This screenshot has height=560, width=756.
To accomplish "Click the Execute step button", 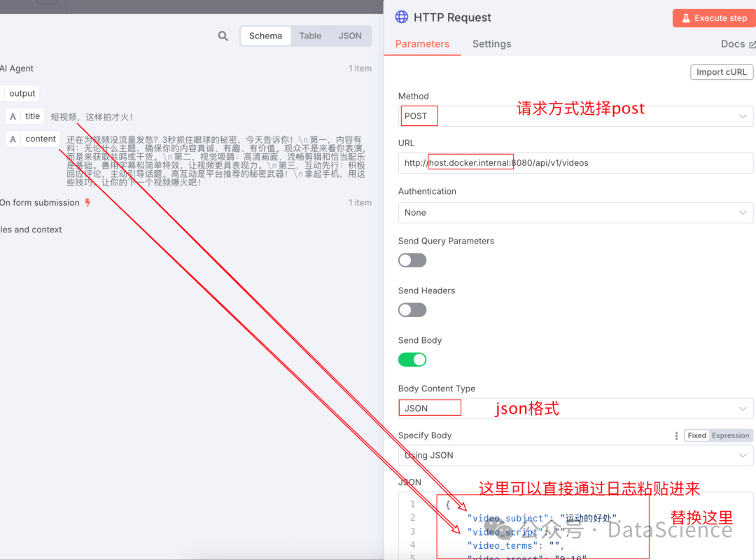I will click(715, 18).
